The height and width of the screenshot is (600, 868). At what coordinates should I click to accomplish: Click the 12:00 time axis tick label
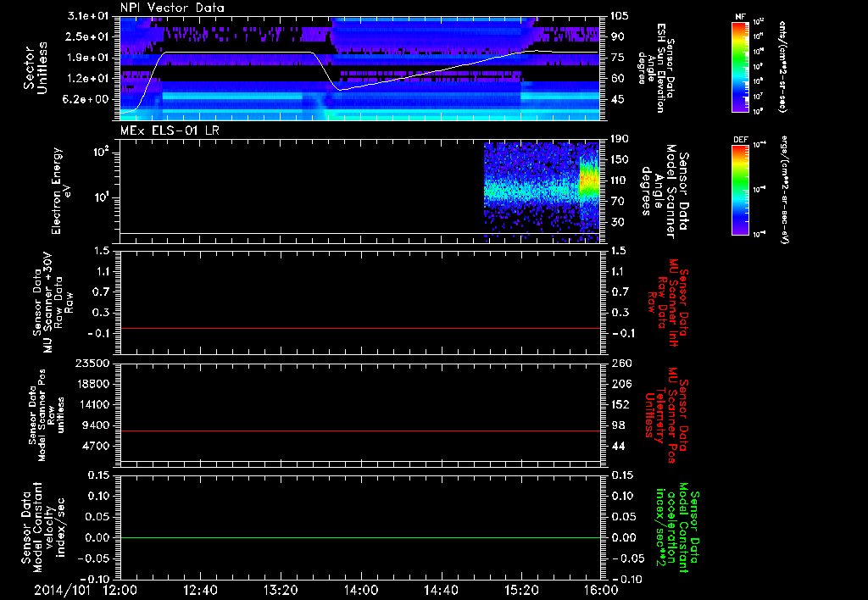pyautogui.click(x=120, y=590)
